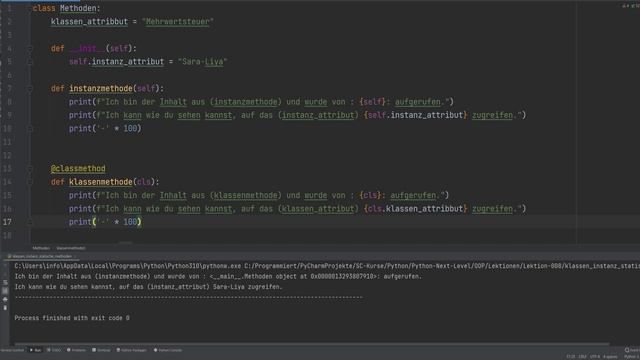Click the @classmethod decorator text
This screenshot has width=640, height=360.
(x=78, y=169)
